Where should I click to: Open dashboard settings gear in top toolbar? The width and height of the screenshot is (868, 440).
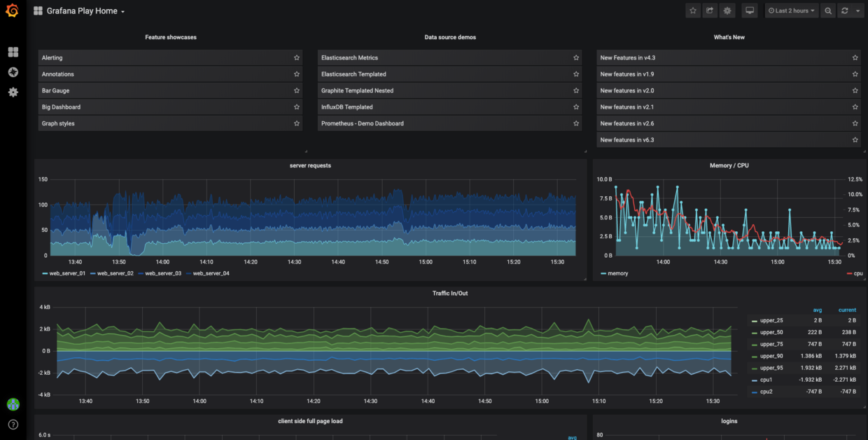click(x=727, y=11)
